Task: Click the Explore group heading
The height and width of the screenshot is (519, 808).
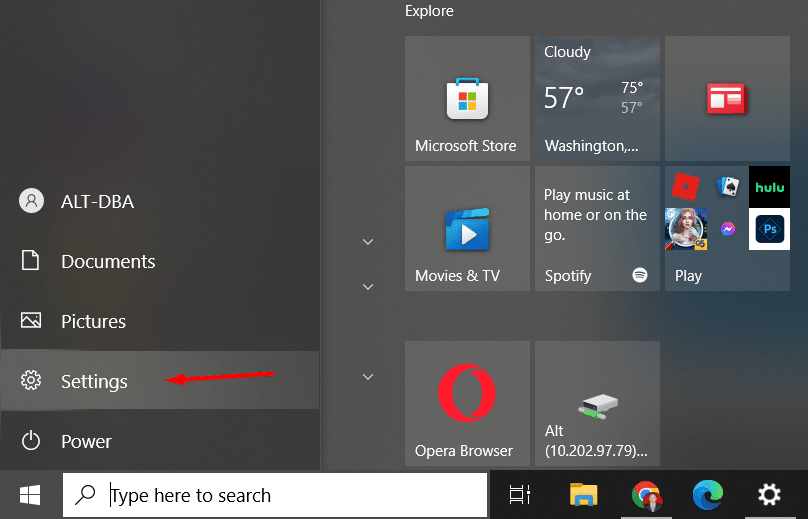Action: tap(429, 11)
